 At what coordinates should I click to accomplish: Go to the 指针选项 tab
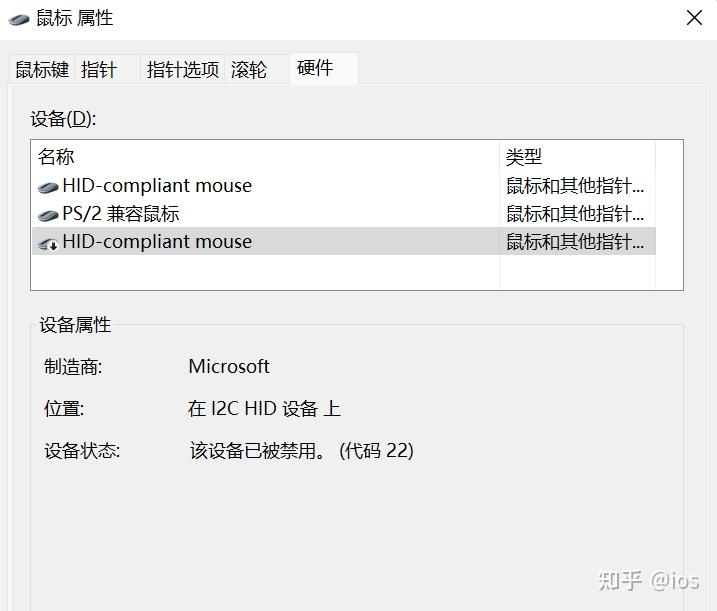[182, 70]
